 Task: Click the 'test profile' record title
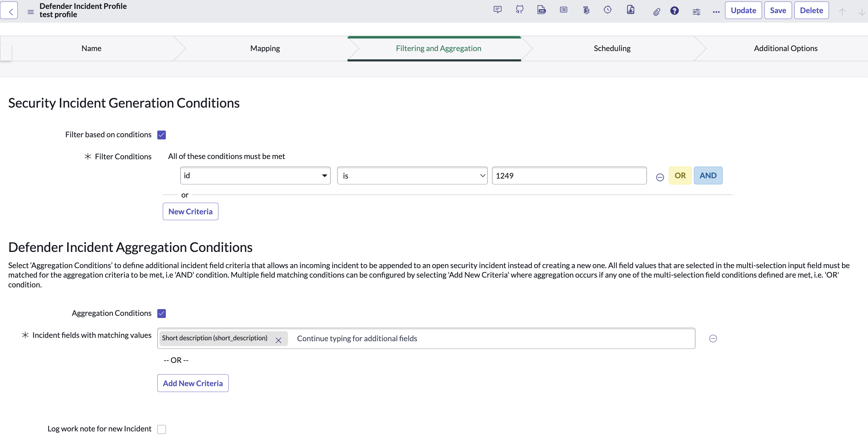(58, 14)
